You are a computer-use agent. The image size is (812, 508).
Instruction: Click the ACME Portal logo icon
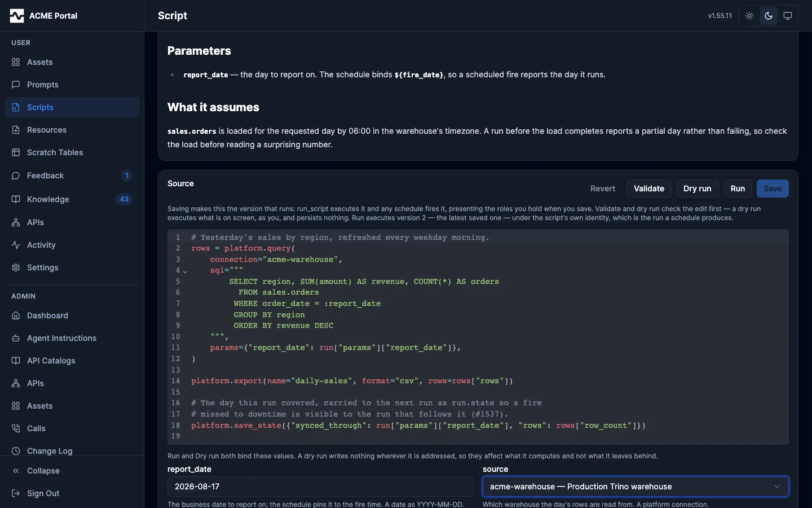(x=17, y=16)
